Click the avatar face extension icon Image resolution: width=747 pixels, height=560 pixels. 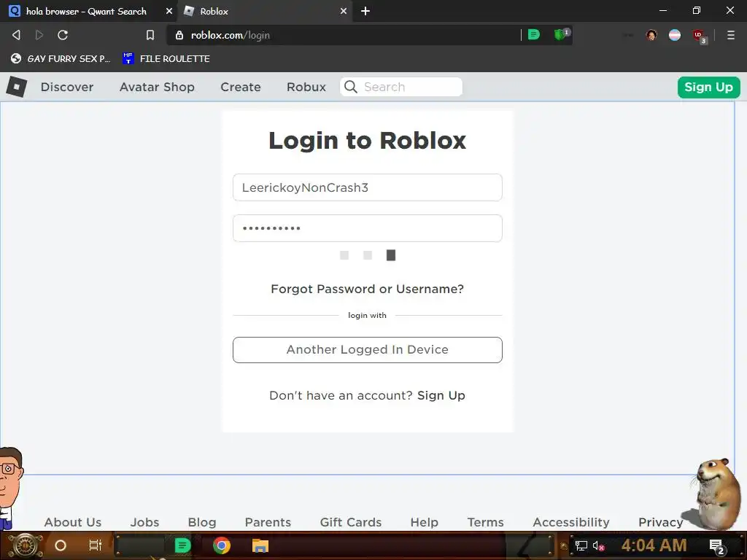[x=651, y=35]
